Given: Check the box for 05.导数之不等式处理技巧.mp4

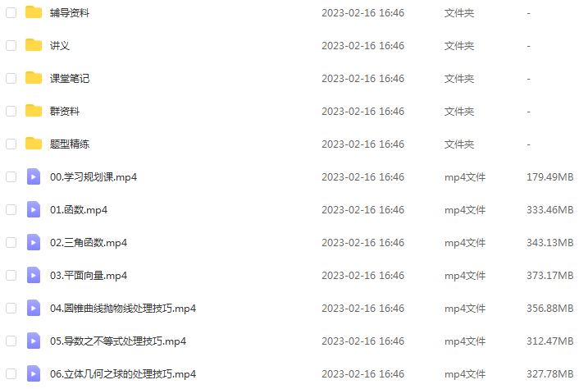Looking at the screenshot, I should pos(11,341).
